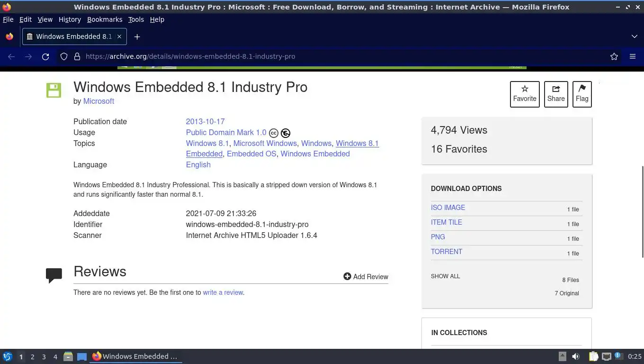Click the write a review link
The width and height of the screenshot is (644, 364).
click(x=223, y=292)
